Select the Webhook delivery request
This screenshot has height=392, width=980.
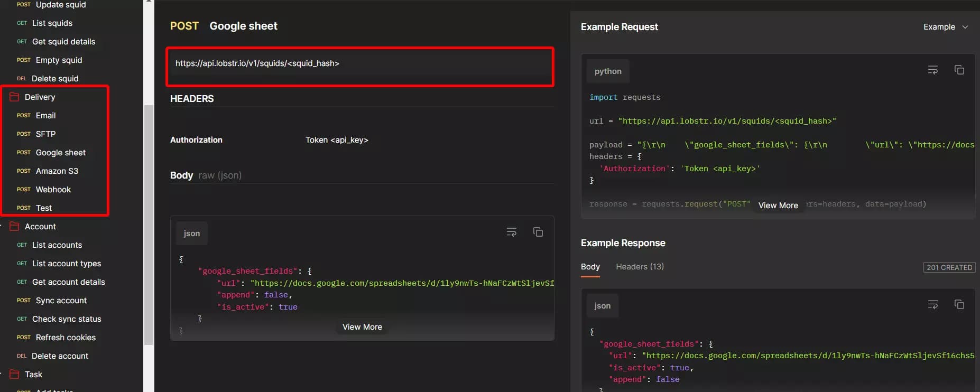[x=53, y=190]
